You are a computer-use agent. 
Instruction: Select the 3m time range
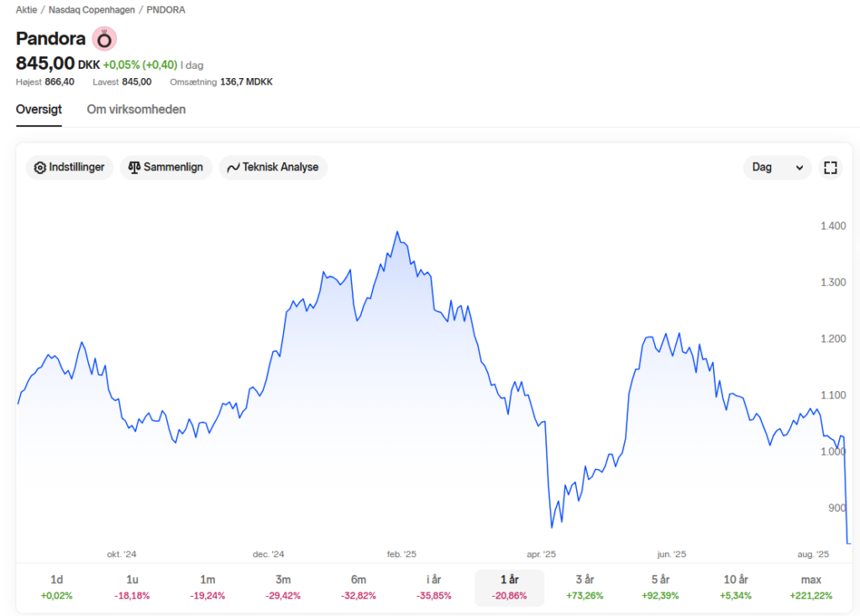point(283,587)
